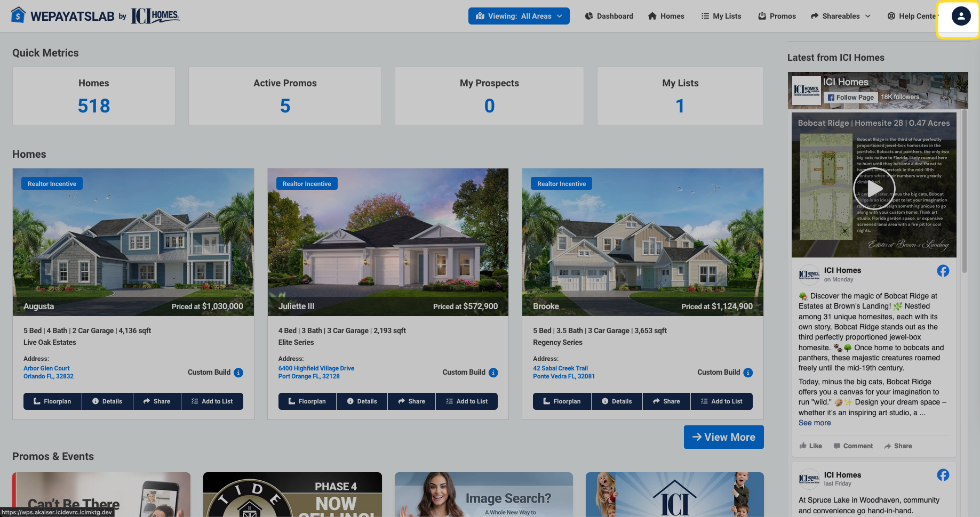Open the Image Search promo card
This screenshot has width=980, height=517.
pos(484,495)
